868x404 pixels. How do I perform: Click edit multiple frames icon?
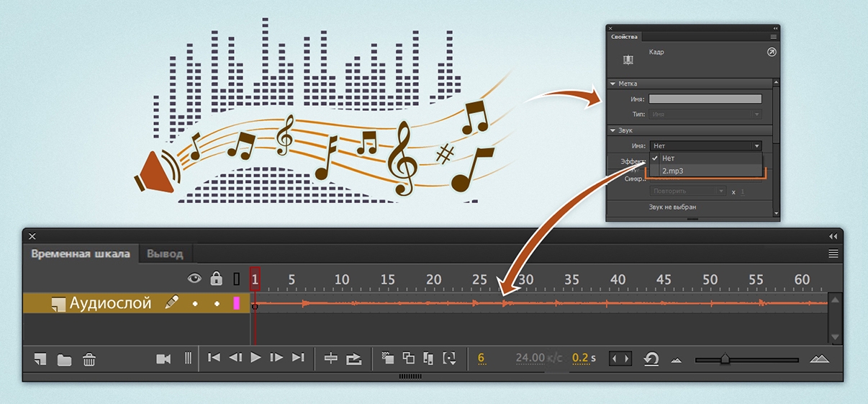429,358
